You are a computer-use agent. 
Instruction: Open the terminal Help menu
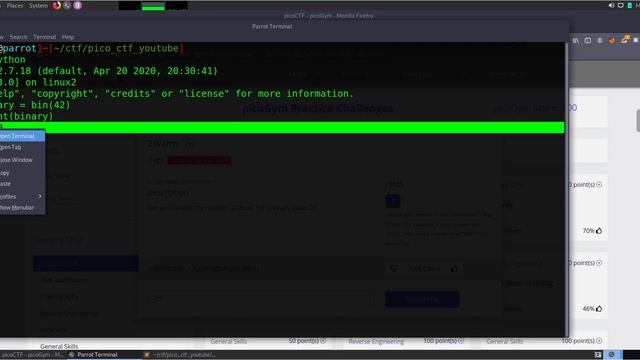68,37
